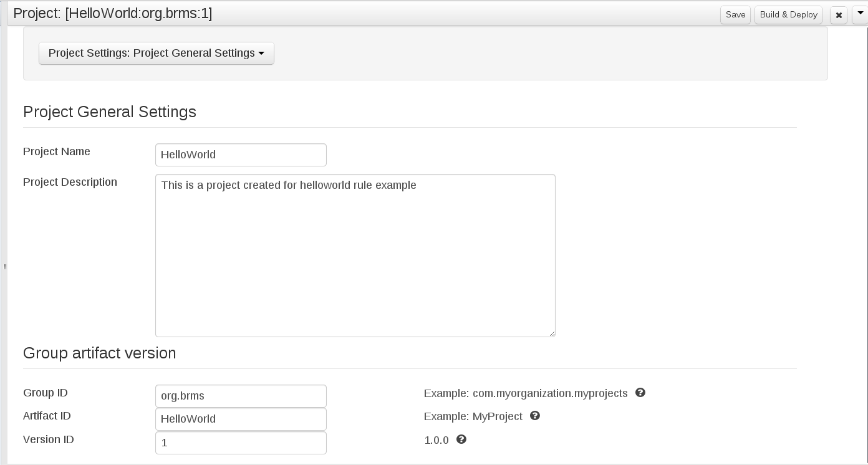The height and width of the screenshot is (465, 868).
Task: Click the Project General Settings section heading
Action: [x=110, y=112]
